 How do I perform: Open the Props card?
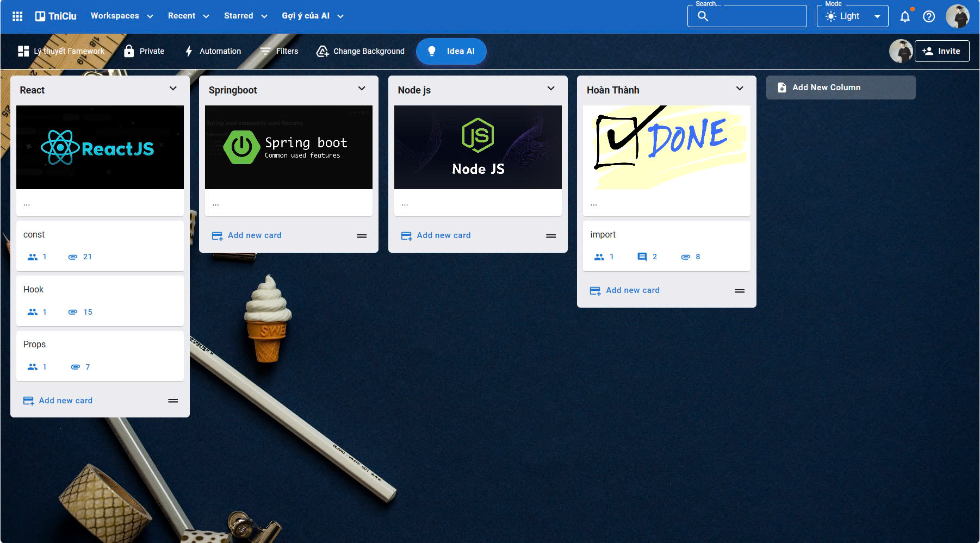(x=100, y=356)
